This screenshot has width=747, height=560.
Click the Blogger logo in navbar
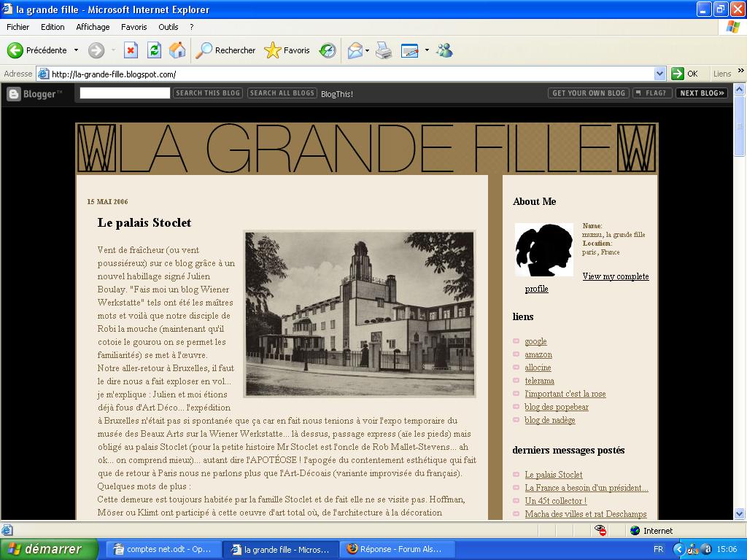tap(35, 94)
